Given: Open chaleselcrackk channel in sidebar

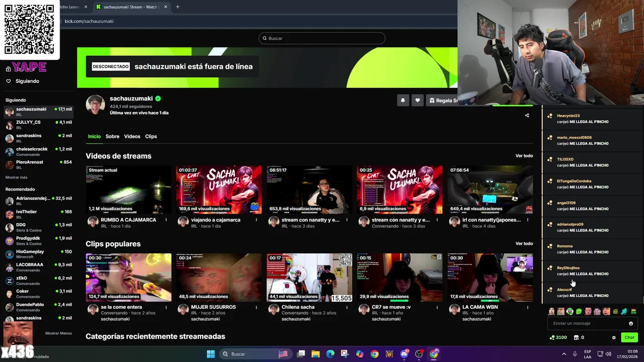Looking at the screenshot, I should click(x=39, y=151).
